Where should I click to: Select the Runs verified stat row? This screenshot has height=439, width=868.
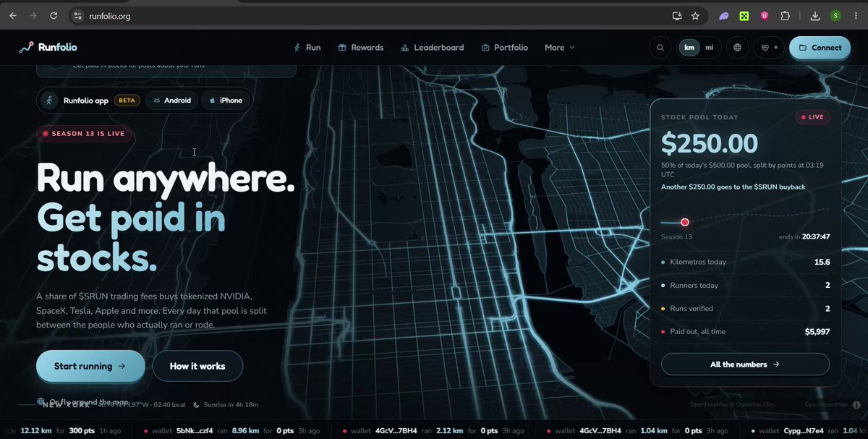click(x=745, y=308)
